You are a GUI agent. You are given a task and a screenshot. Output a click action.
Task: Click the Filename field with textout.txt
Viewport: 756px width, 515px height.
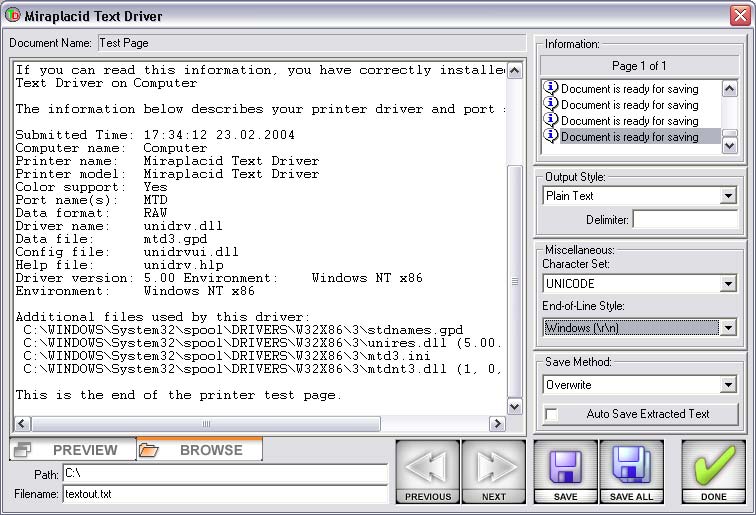tap(225, 494)
